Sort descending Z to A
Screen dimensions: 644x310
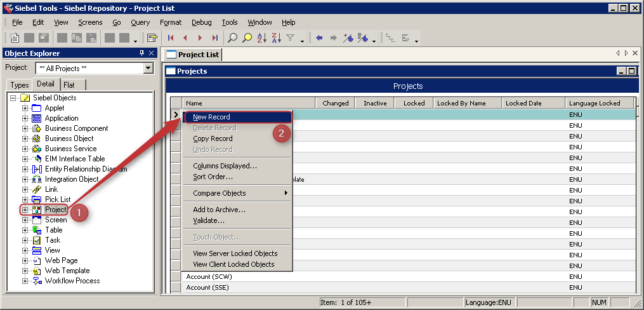tap(276, 38)
